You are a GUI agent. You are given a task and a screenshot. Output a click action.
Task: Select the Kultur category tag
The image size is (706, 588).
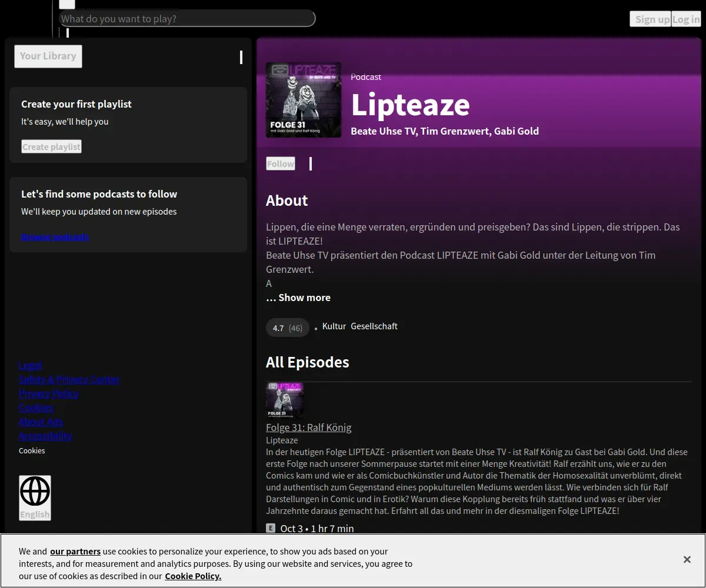(x=334, y=326)
